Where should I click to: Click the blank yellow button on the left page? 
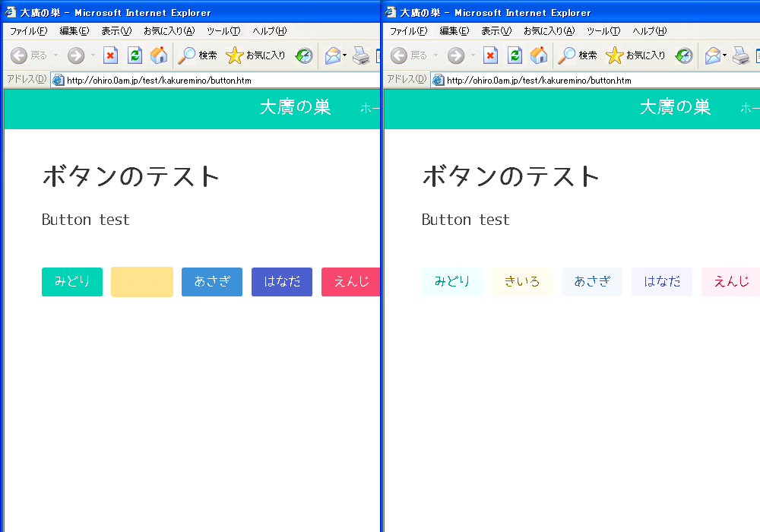click(x=142, y=282)
